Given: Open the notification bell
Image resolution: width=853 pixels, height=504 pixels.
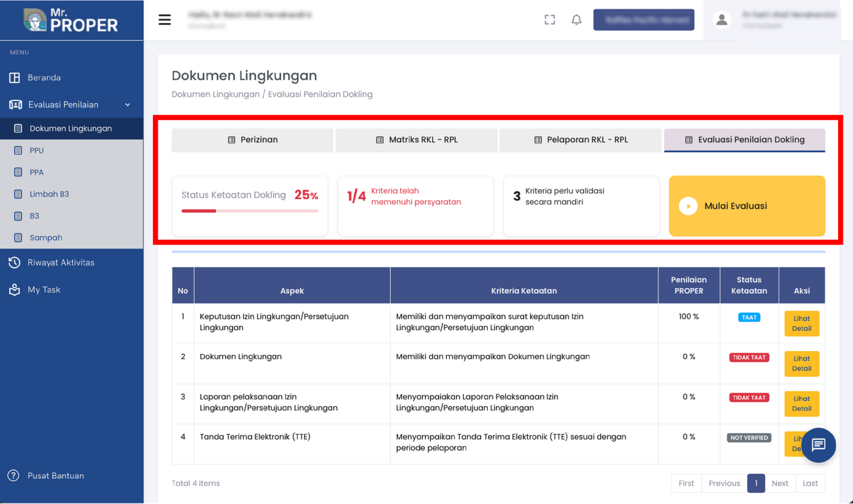Looking at the screenshot, I should tap(576, 20).
